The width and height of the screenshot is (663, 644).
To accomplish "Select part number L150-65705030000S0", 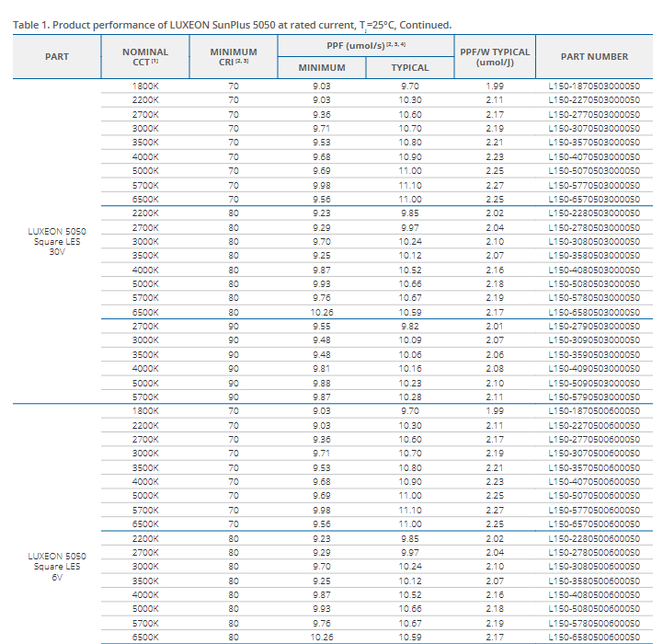I will click(594, 199).
